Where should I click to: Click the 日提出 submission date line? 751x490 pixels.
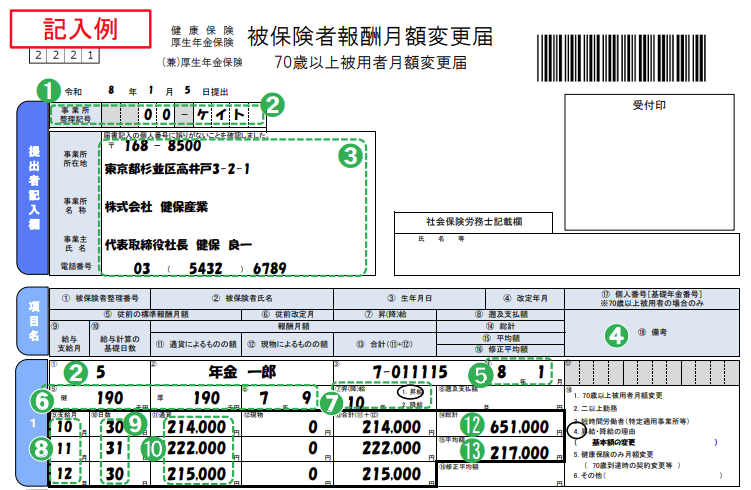point(147,91)
